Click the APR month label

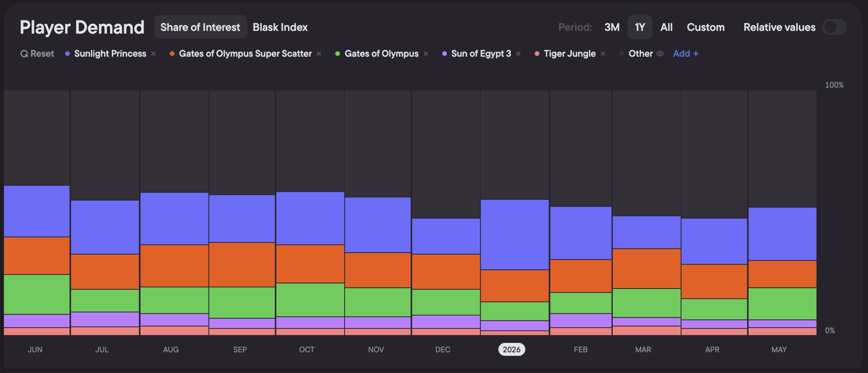(712, 350)
